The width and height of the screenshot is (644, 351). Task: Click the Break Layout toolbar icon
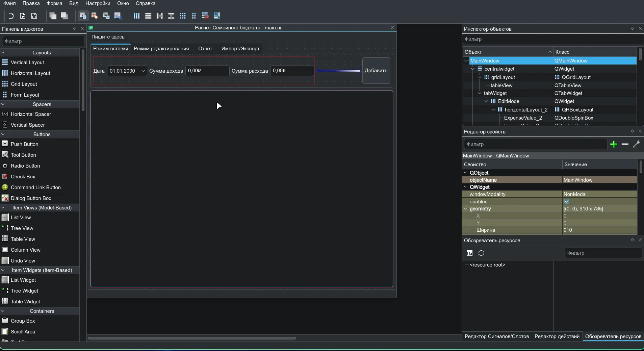205,16
